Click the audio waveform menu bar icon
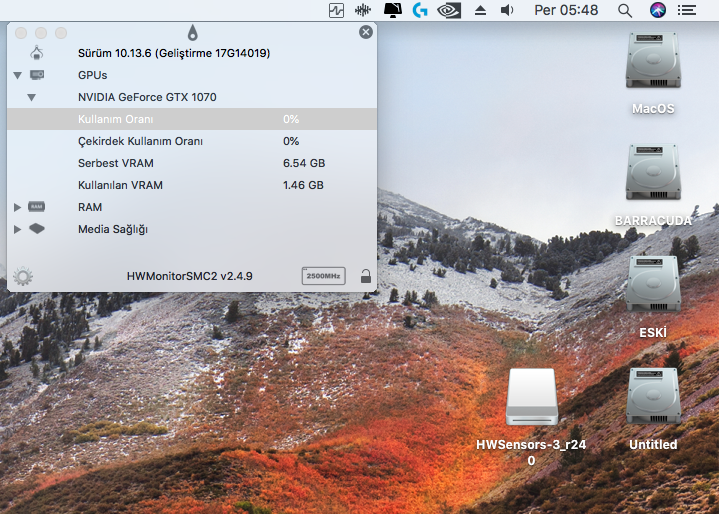The image size is (719, 514). coord(364,10)
